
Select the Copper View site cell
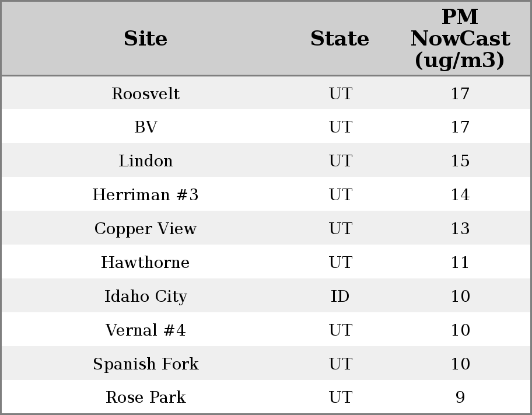coord(145,229)
